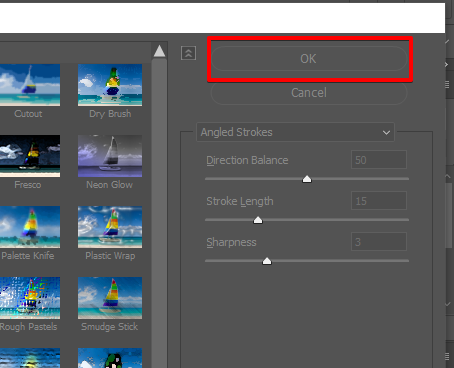
Task: Select the Palette Knife filter thumbnail
Action: [30, 227]
